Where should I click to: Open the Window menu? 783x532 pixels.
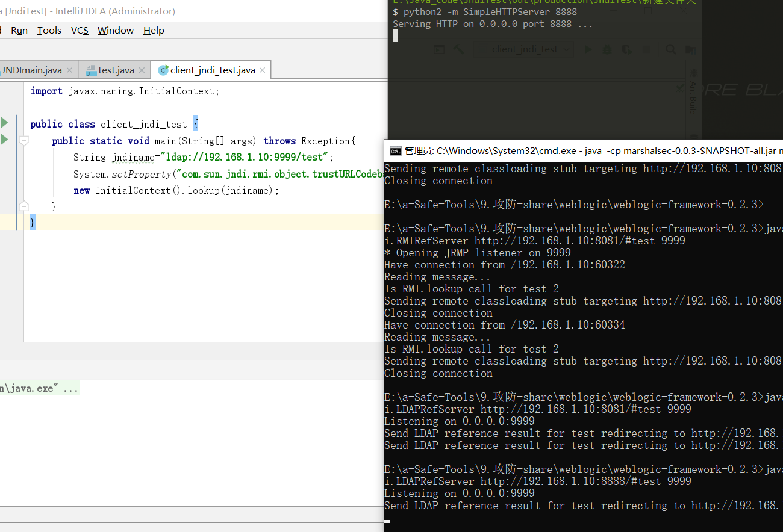click(x=116, y=31)
